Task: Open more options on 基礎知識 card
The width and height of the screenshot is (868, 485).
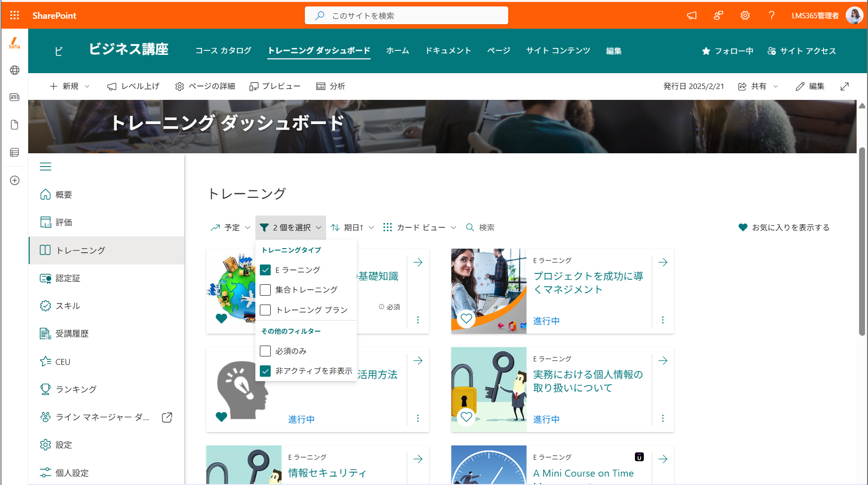Action: [418, 320]
